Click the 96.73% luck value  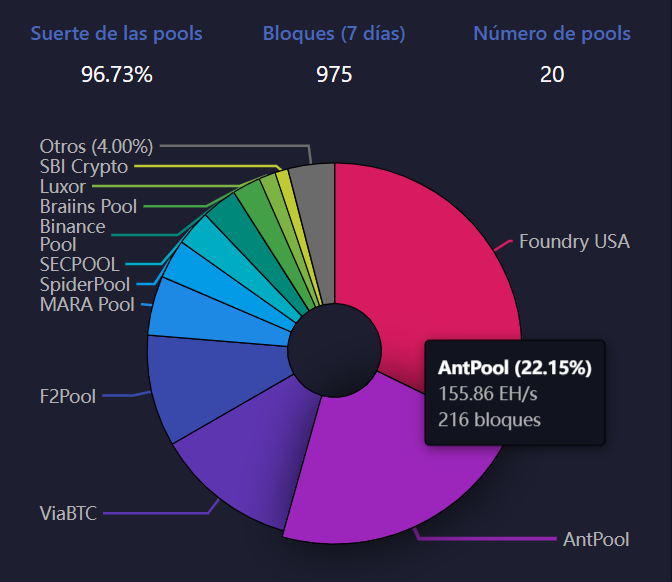click(117, 75)
